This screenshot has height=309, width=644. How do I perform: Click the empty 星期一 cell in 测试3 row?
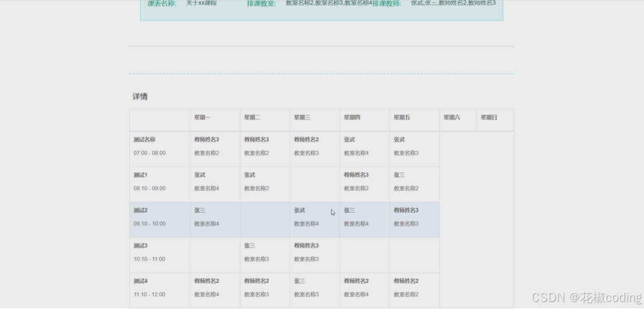(215, 256)
